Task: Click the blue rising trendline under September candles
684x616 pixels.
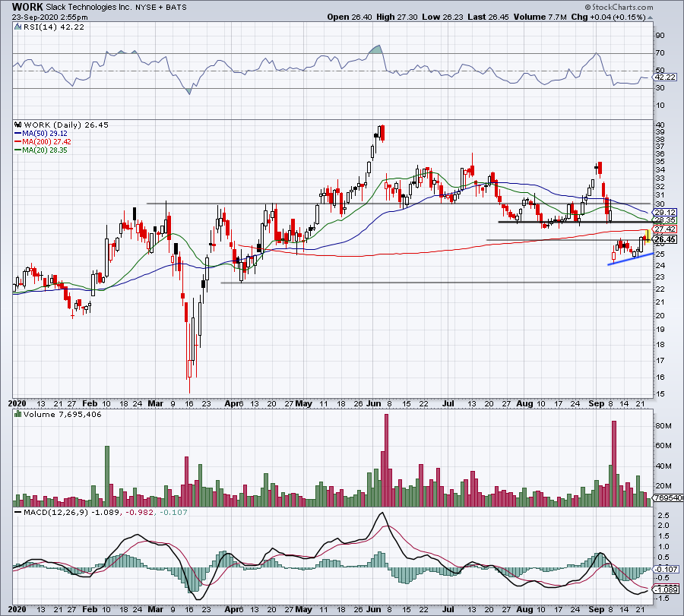Action: click(630, 259)
